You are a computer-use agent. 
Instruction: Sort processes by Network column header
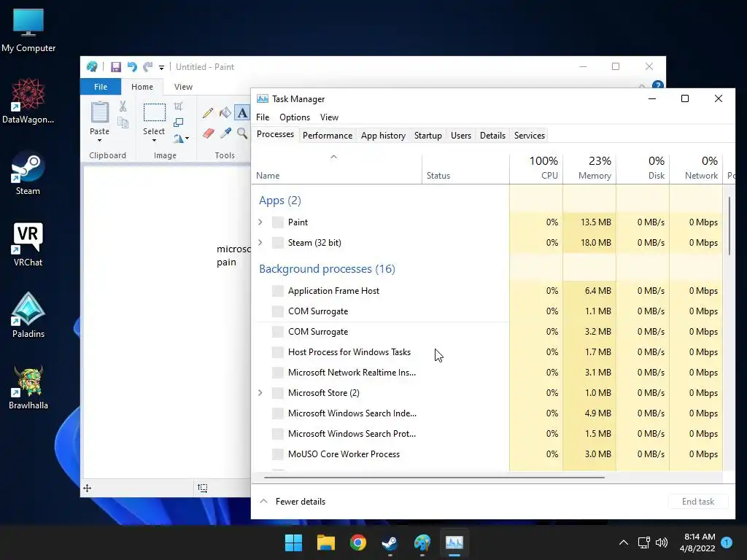696,168
